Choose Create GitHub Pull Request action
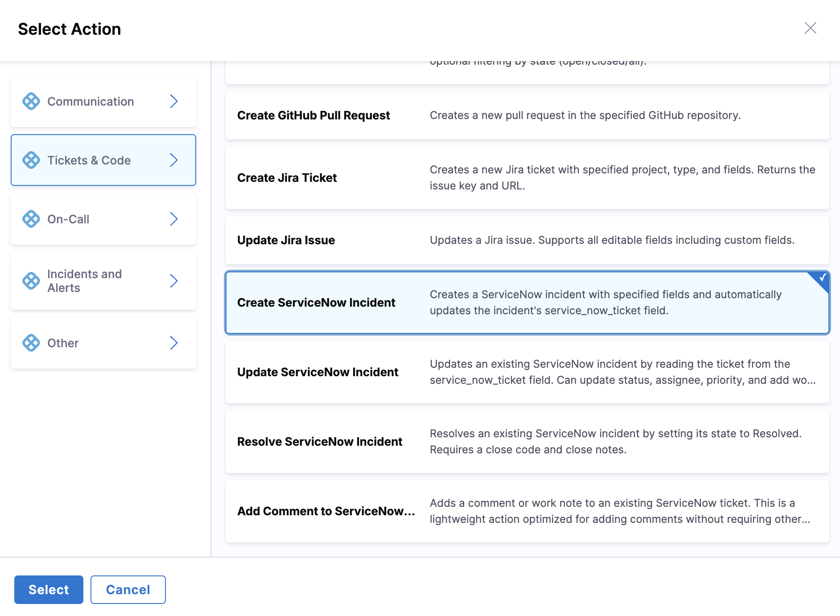840x616 pixels. click(x=527, y=115)
